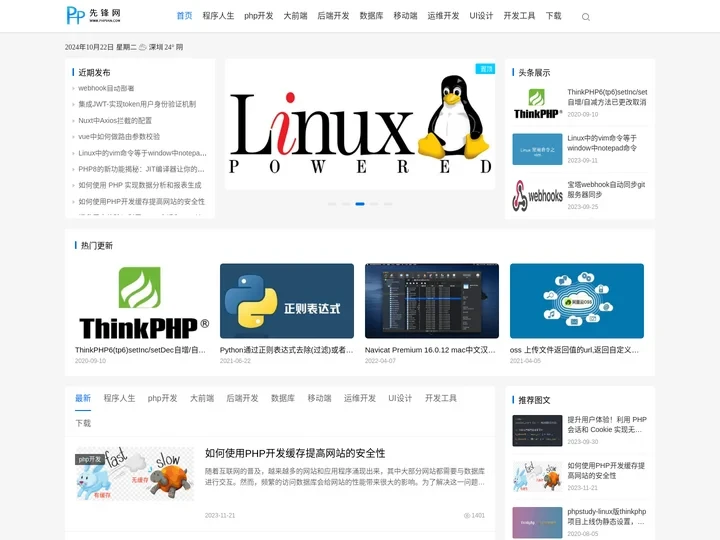Open the 程序人生 nav menu
Image resolution: width=720 pixels, height=540 pixels.
click(x=218, y=16)
